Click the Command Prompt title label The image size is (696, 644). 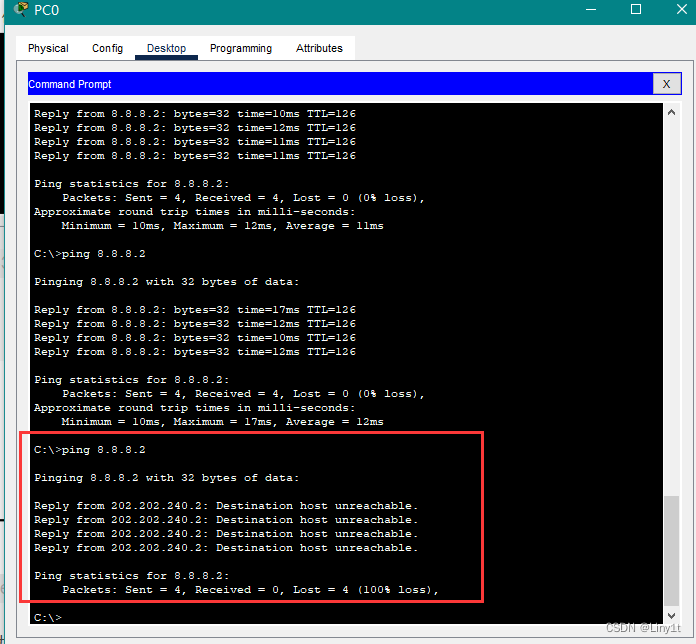(70, 84)
